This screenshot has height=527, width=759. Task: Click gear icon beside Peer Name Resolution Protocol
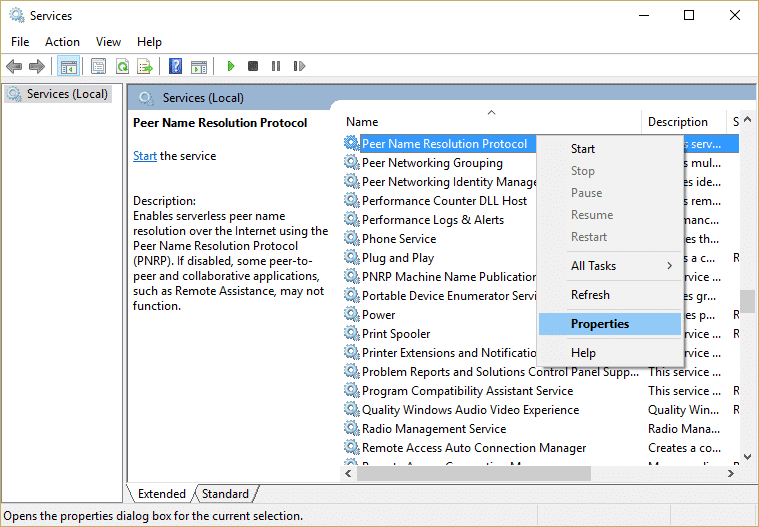pos(351,143)
